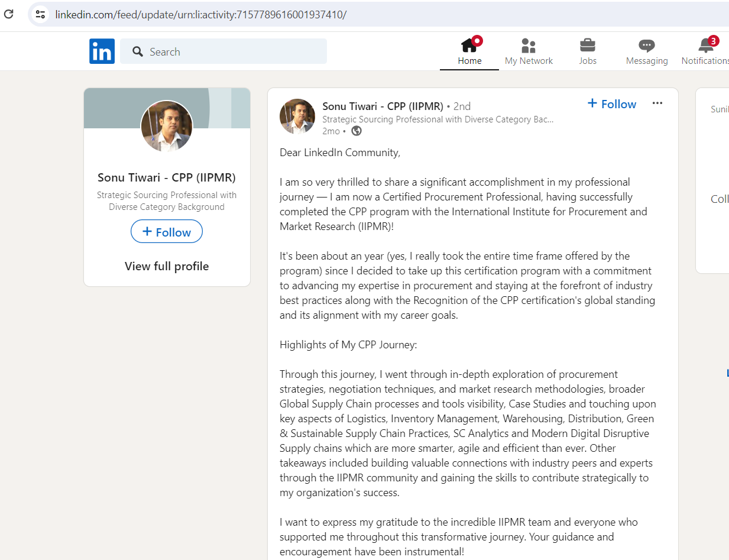
Task: Click sidebar name Sonu Tiwari - CPP (IIPMR)
Action: pyautogui.click(x=167, y=177)
